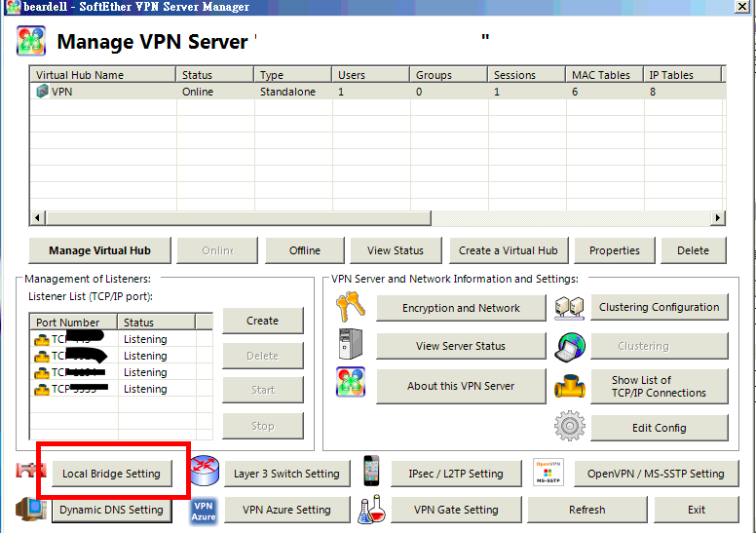
Task: Click the Refresh button
Action: coord(587,510)
